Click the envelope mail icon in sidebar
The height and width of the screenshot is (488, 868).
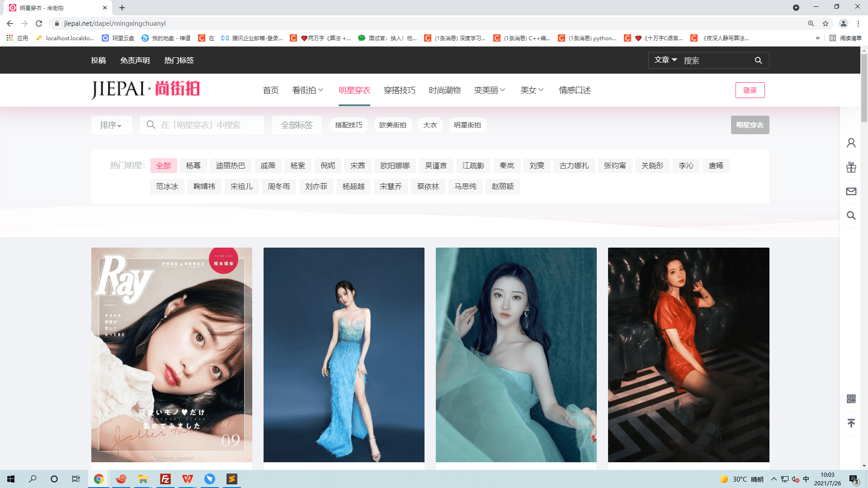[x=851, y=192]
